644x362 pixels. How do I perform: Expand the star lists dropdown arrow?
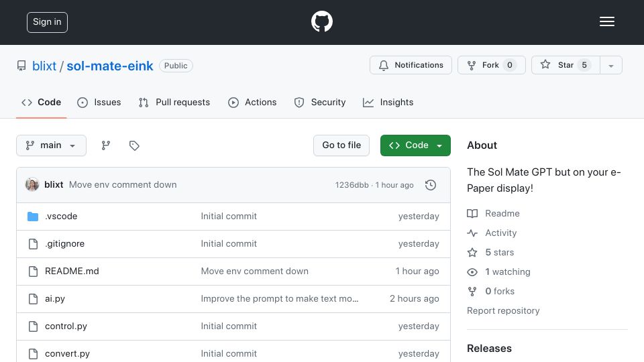(610, 65)
